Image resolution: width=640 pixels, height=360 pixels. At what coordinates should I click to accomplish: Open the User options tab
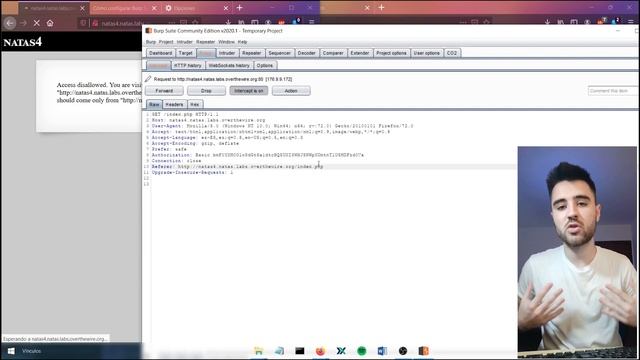pos(427,53)
